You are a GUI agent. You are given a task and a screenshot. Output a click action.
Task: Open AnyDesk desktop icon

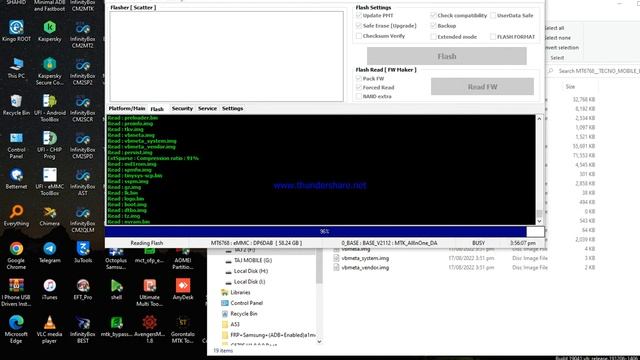click(x=182, y=289)
